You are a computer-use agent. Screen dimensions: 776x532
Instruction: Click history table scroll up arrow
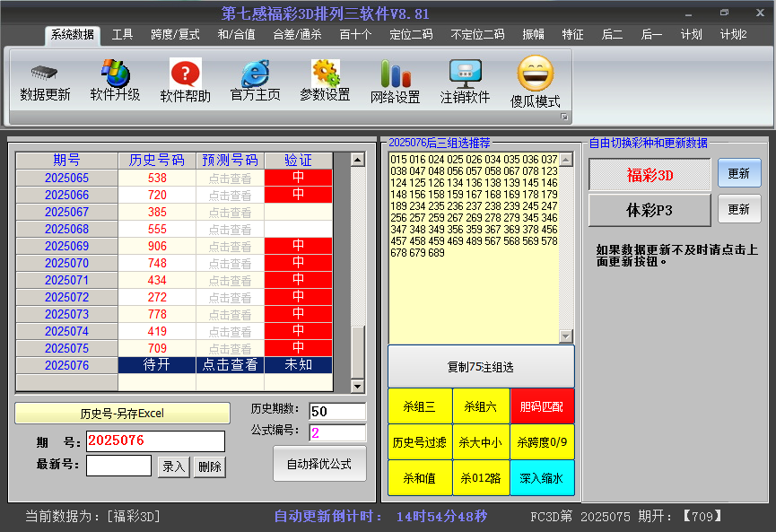pyautogui.click(x=357, y=160)
